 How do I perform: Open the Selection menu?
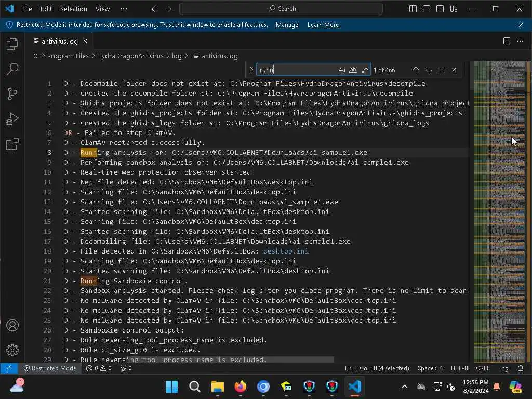click(74, 9)
